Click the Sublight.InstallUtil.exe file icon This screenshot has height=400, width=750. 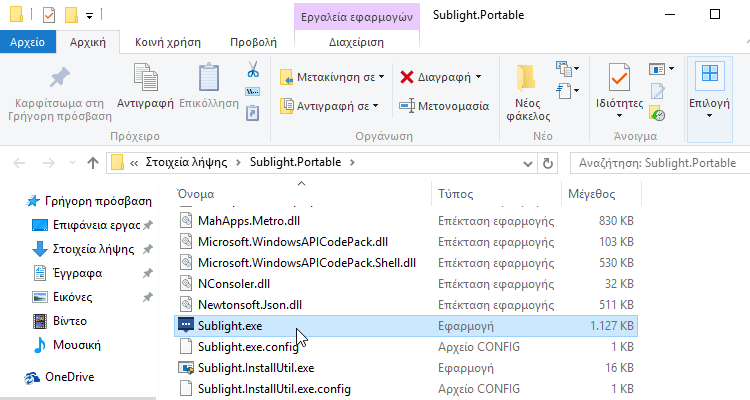[186, 367]
